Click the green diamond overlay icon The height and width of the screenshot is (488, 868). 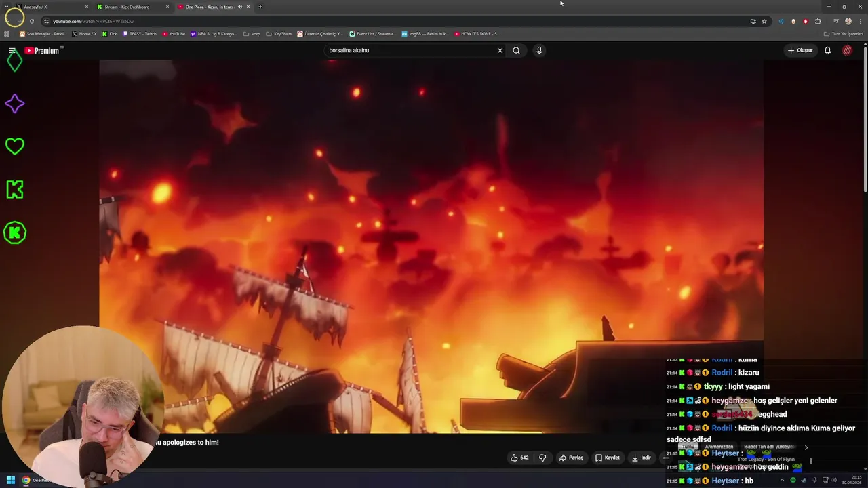(x=15, y=61)
